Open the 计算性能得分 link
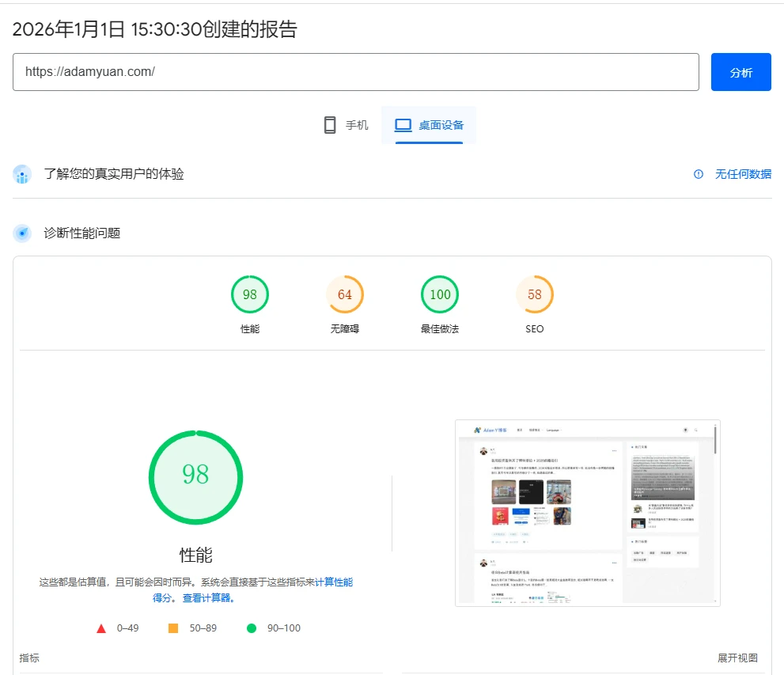 pyautogui.click(x=333, y=582)
